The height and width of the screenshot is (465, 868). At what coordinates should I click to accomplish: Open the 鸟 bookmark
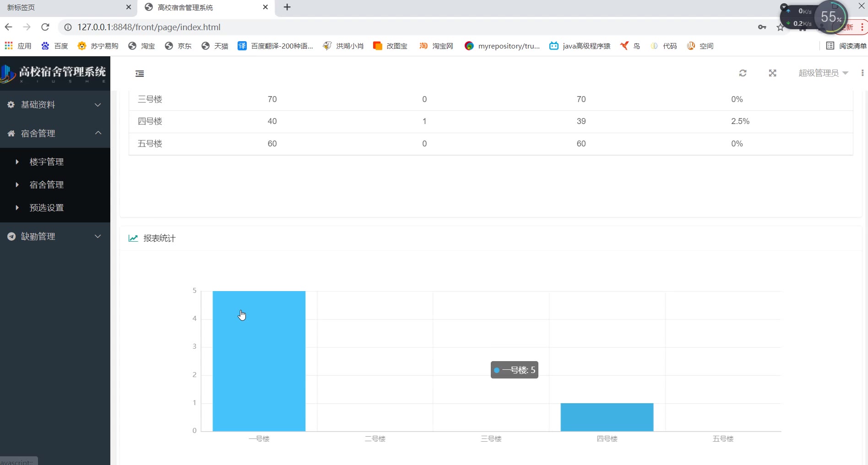point(630,46)
